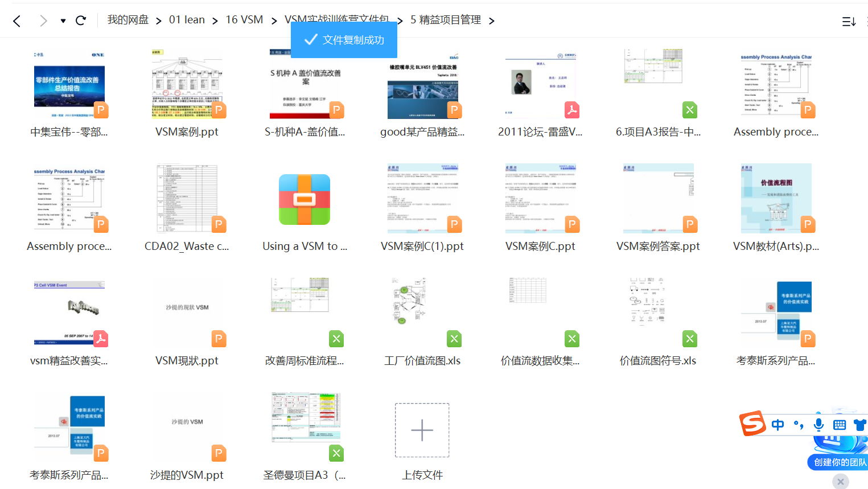Close the 创建你的团队 floating widget
Viewport: 868px width, 489px height.
(x=840, y=482)
